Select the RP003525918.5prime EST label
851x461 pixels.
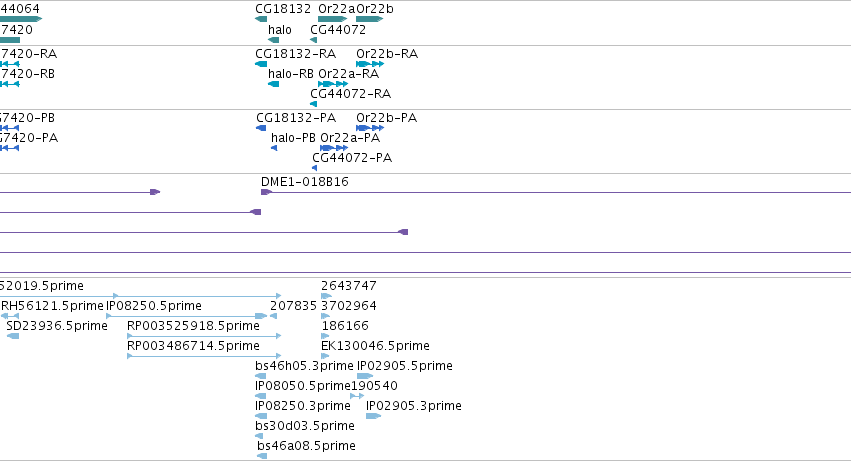click(x=193, y=326)
